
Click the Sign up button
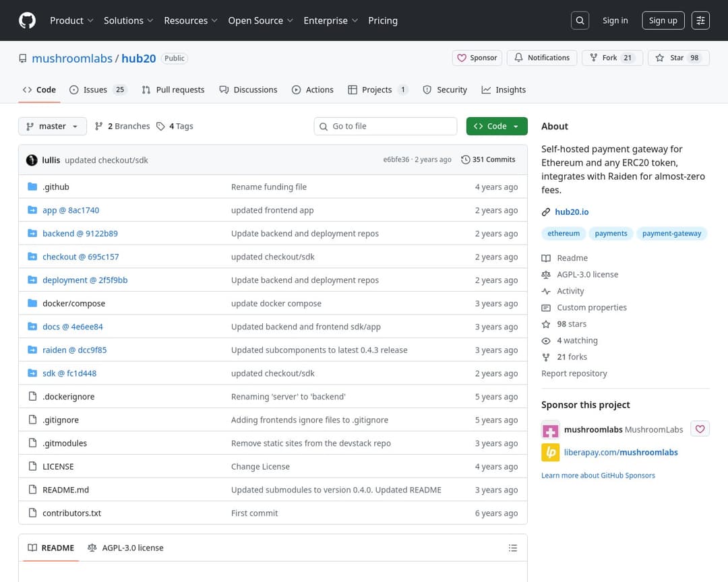663,20
